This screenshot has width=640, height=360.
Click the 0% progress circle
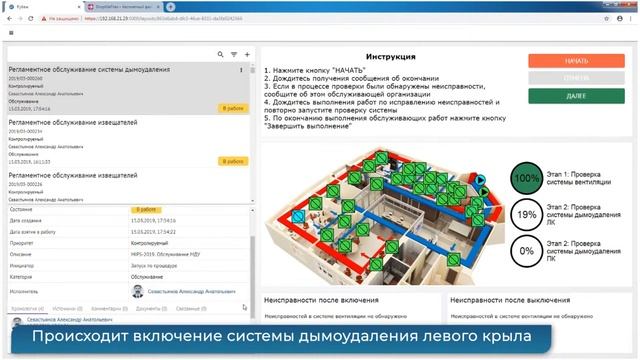(527, 251)
